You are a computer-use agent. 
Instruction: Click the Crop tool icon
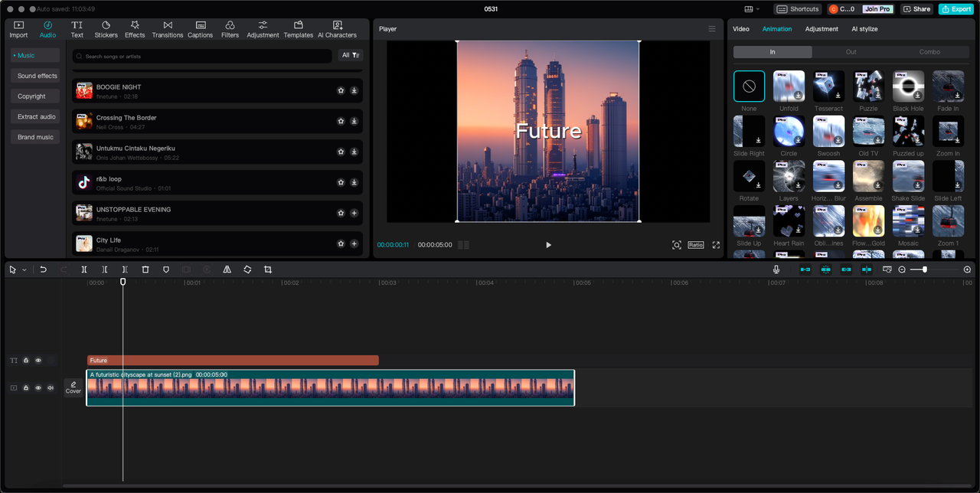(268, 269)
